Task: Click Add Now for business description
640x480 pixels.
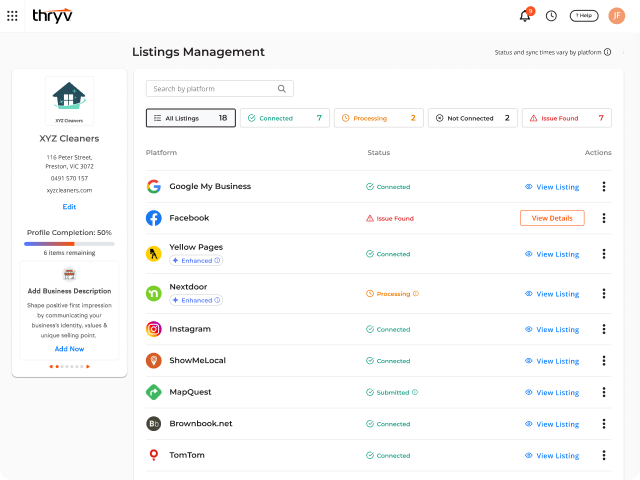Action: click(x=69, y=349)
